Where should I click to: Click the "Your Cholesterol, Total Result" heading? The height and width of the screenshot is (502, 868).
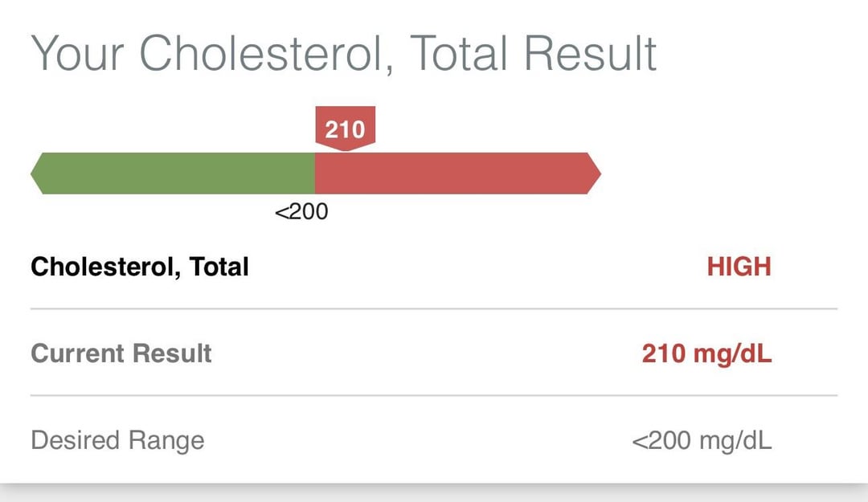[343, 55]
